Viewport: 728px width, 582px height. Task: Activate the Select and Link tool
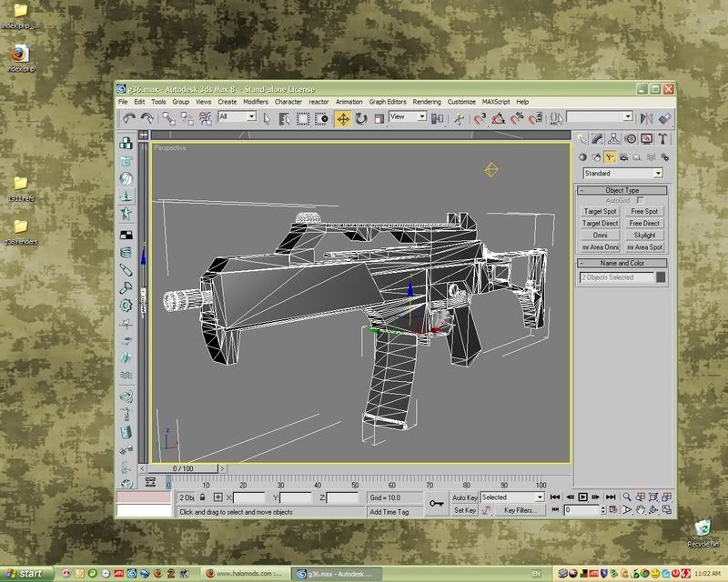coord(168,119)
